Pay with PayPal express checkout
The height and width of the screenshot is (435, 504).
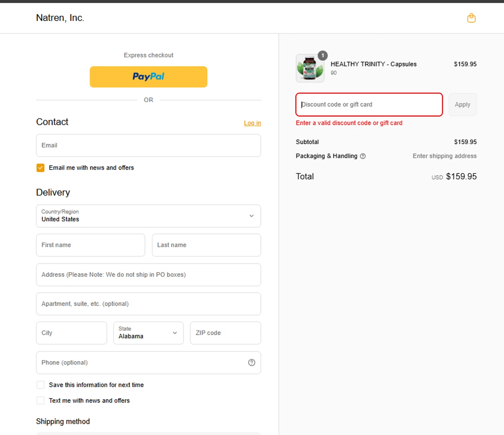pos(149,77)
